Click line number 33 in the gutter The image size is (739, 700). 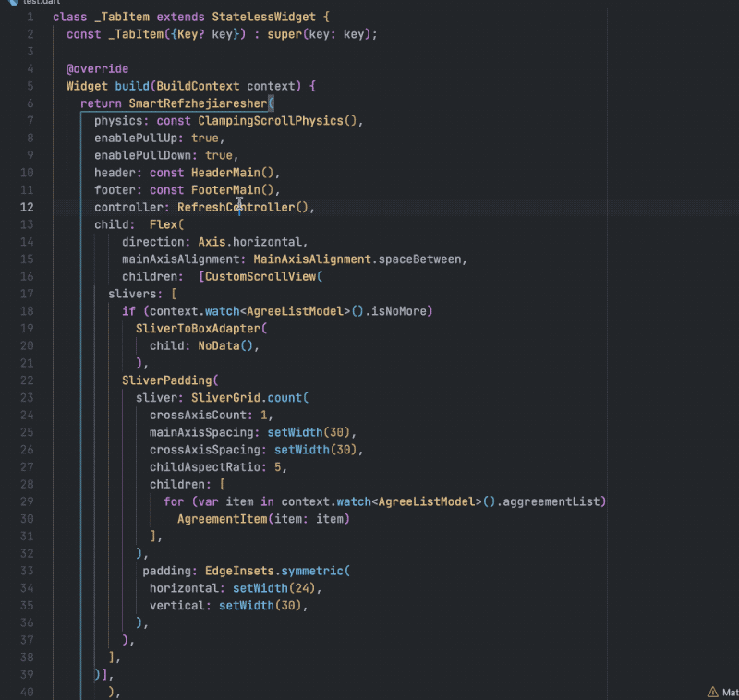tap(27, 571)
